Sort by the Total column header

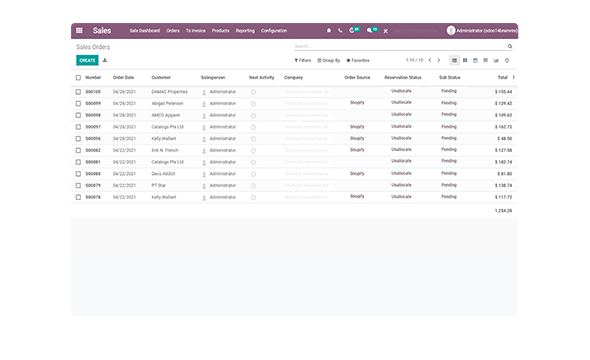(503, 77)
